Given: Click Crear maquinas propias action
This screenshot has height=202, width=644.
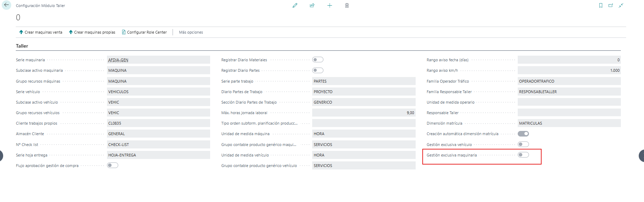Looking at the screenshot, I should pos(92,32).
